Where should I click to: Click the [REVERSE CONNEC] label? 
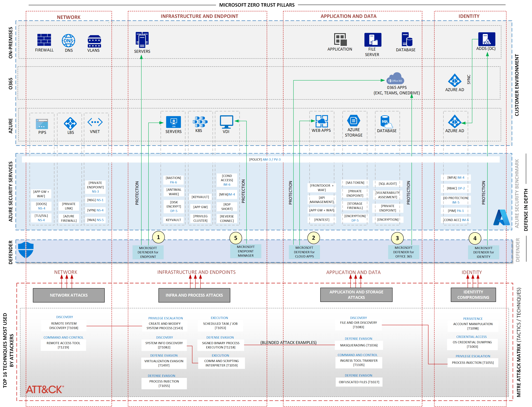pos(227,218)
